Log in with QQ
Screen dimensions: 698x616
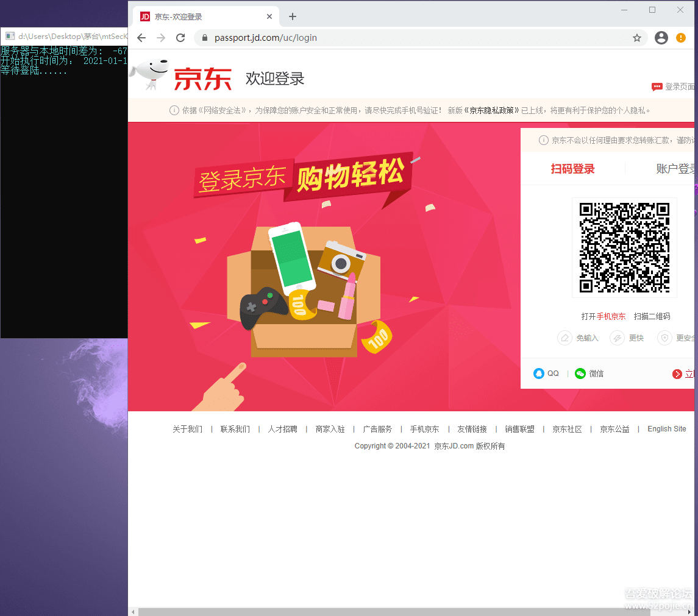pos(546,373)
